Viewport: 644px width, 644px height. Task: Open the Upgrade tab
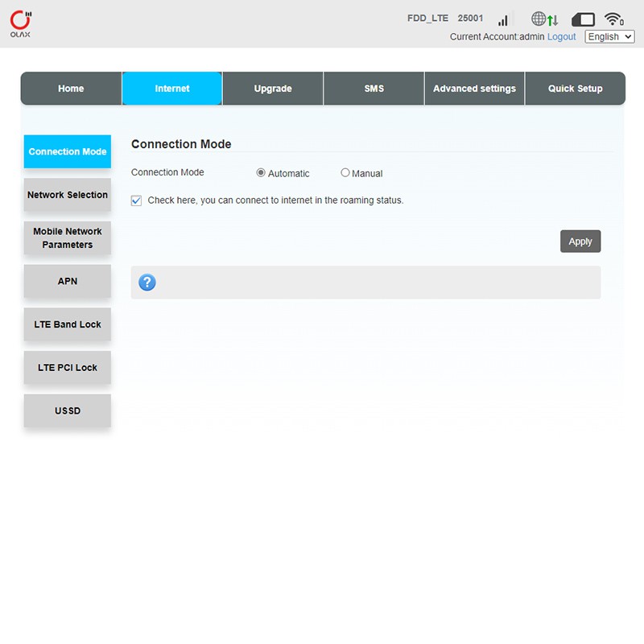273,89
